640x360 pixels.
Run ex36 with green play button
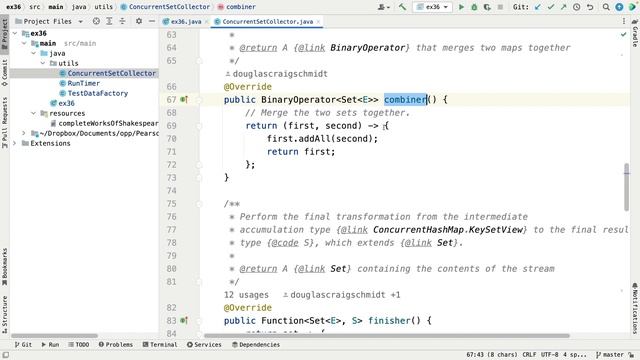461,7
